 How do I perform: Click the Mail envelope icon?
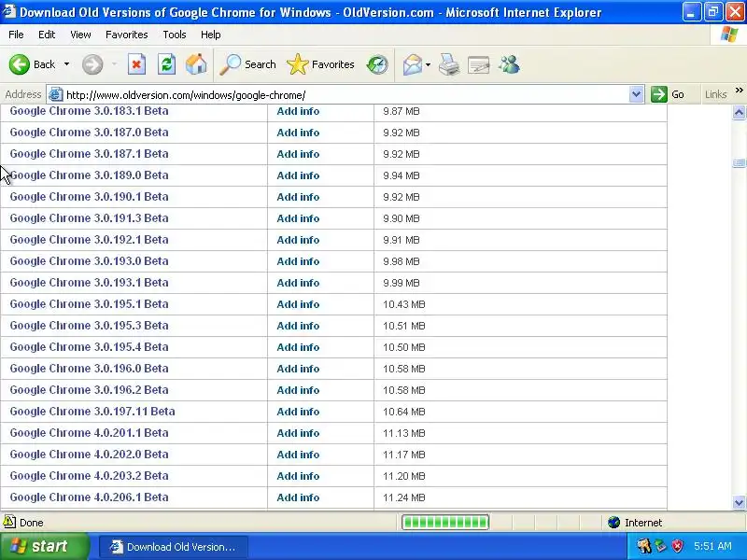(412, 64)
